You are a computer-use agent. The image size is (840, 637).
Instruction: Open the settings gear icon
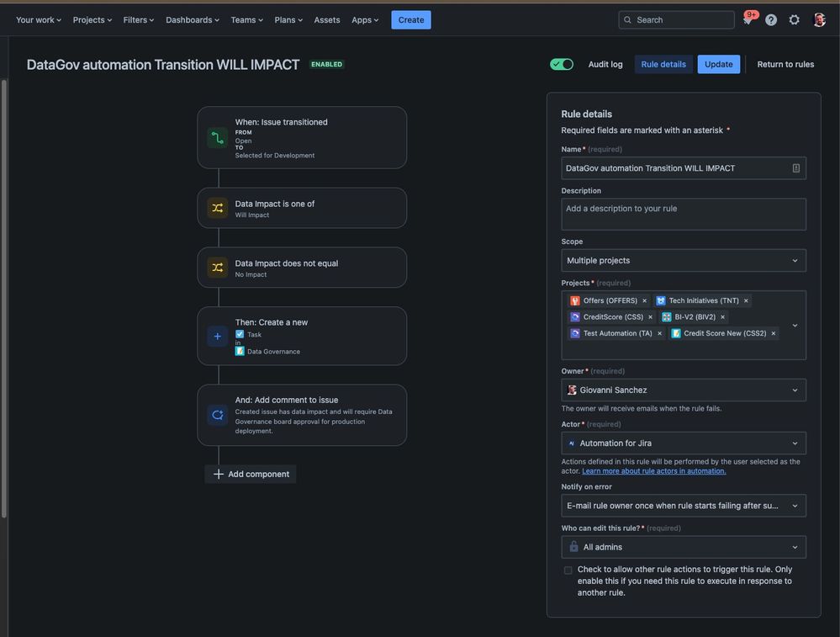coord(794,20)
